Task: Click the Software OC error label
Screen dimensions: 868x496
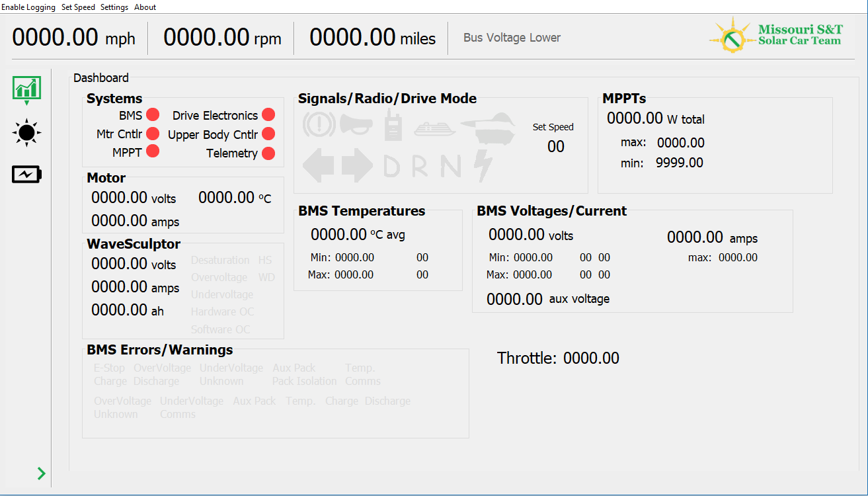Action: [221, 329]
